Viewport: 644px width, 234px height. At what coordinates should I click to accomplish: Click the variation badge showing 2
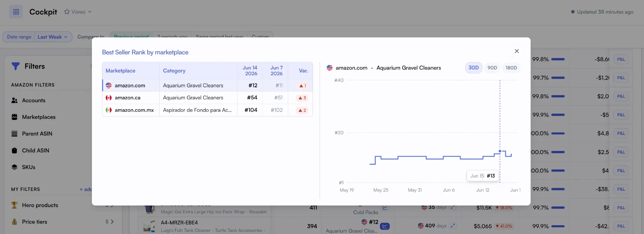click(302, 110)
